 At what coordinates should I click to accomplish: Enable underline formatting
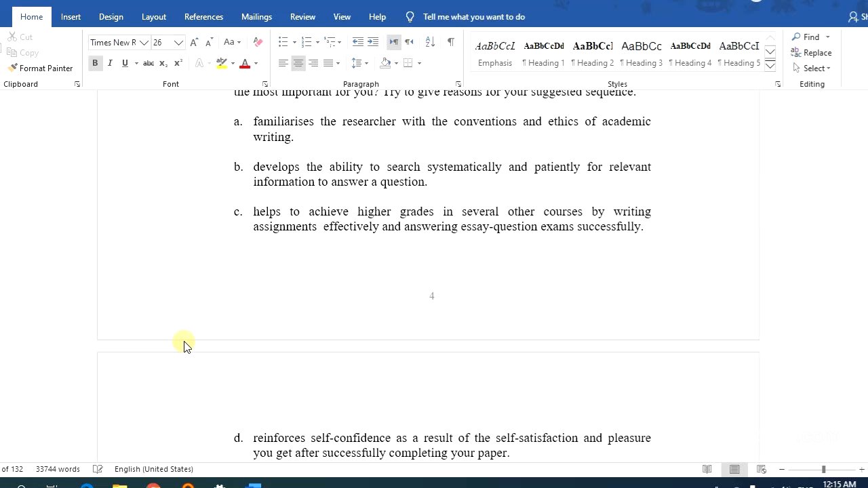pyautogui.click(x=125, y=63)
